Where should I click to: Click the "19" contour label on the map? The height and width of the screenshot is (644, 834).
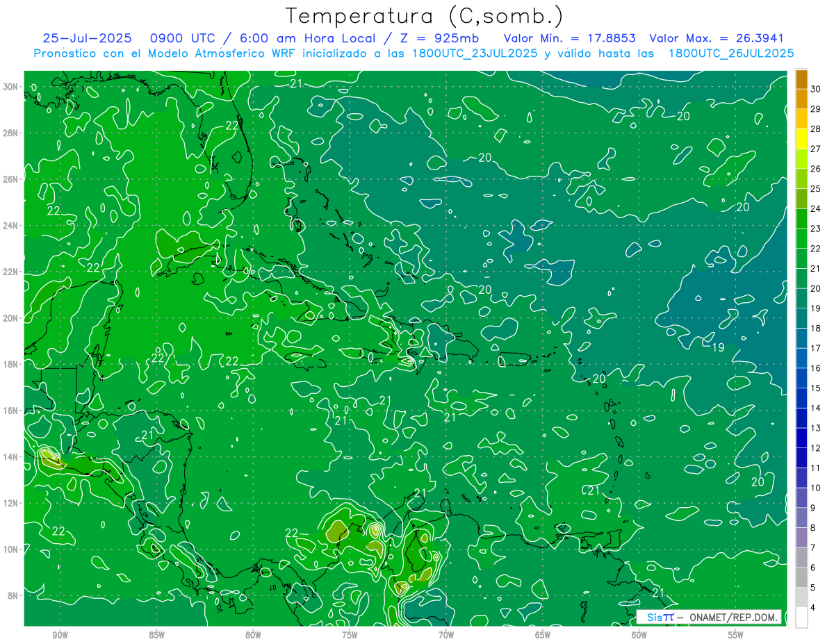719,347
